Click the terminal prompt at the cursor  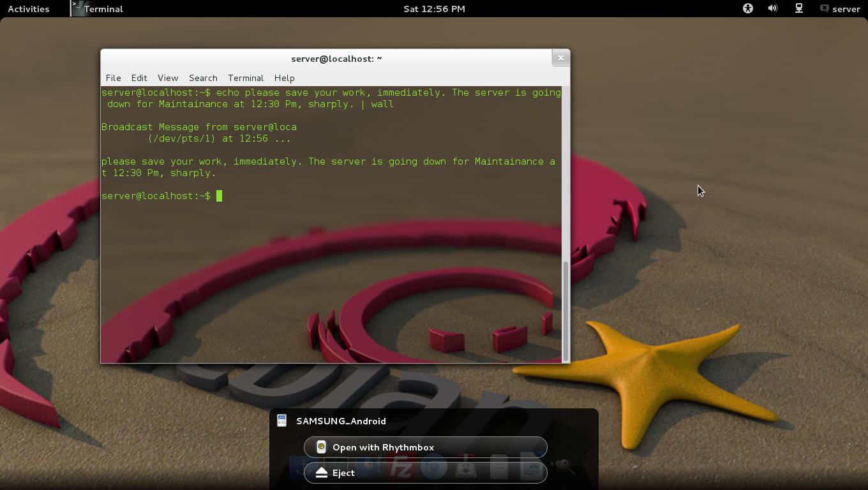point(219,196)
